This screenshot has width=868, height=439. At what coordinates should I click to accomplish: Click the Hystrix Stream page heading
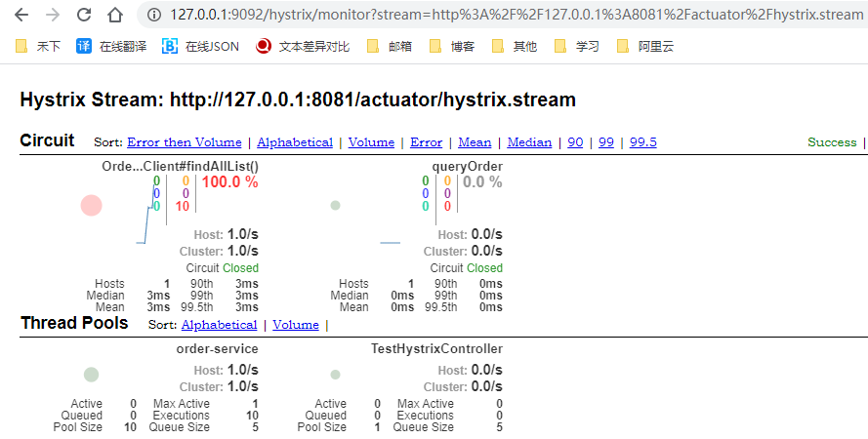click(x=298, y=100)
